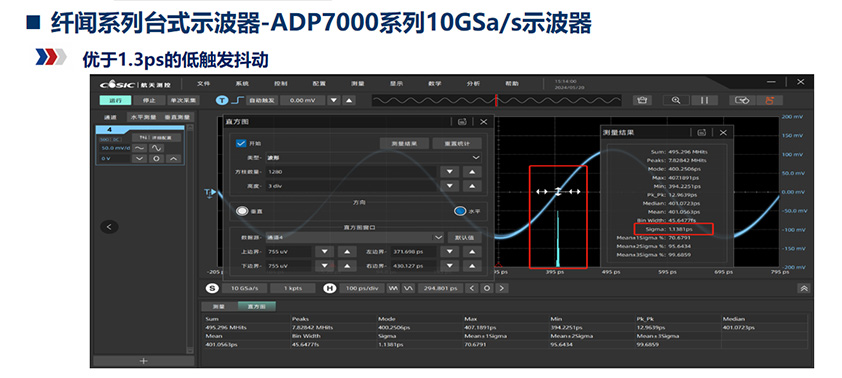842x378 pixels.
Task: Click the 自动触发 auto trigger button
Action: (x=263, y=100)
